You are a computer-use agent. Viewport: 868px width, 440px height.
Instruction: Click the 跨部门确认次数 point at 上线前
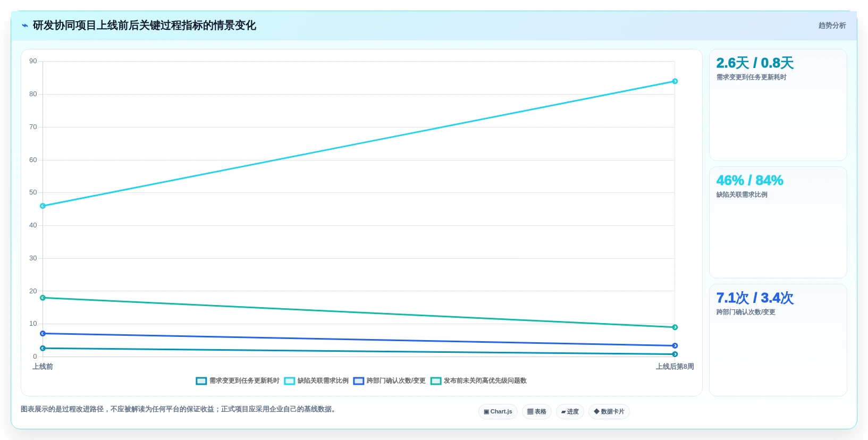43,334
